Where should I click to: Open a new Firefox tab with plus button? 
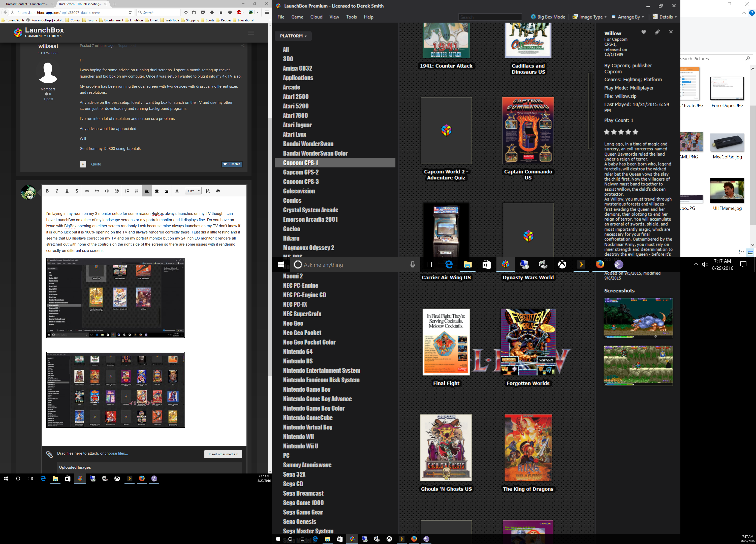click(x=114, y=4)
